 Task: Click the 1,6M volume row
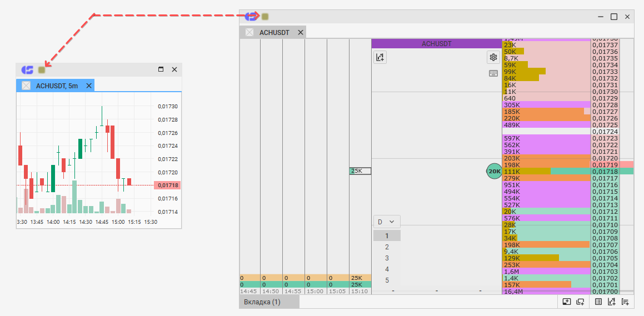pos(546,272)
